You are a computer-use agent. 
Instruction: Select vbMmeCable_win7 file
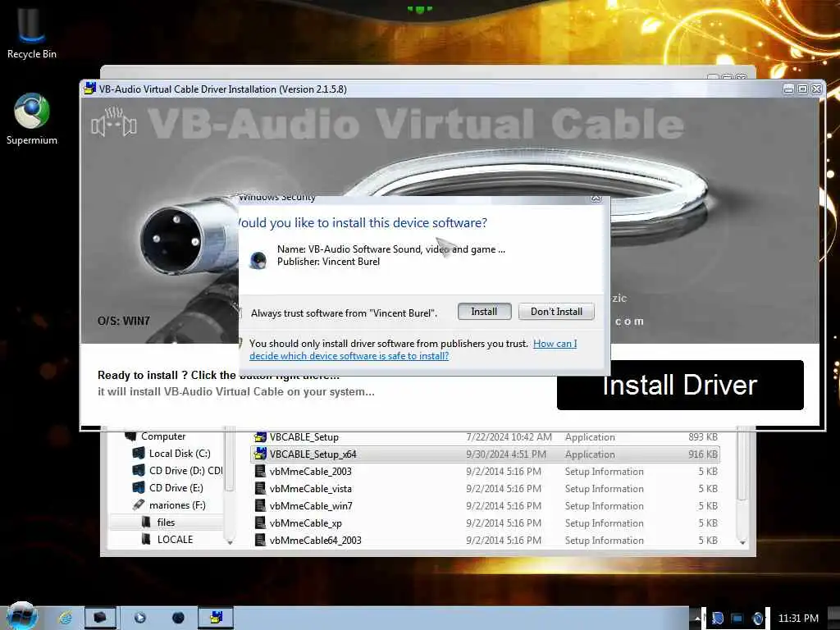pos(485,505)
